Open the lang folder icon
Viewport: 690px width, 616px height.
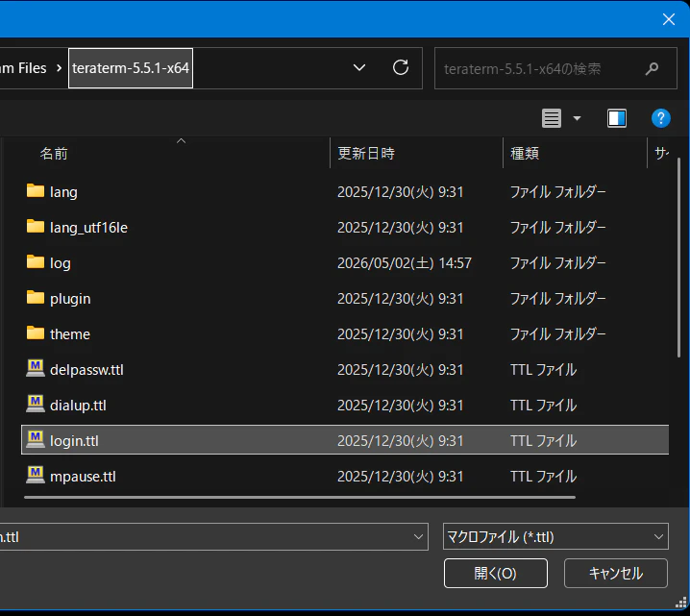[x=36, y=191]
